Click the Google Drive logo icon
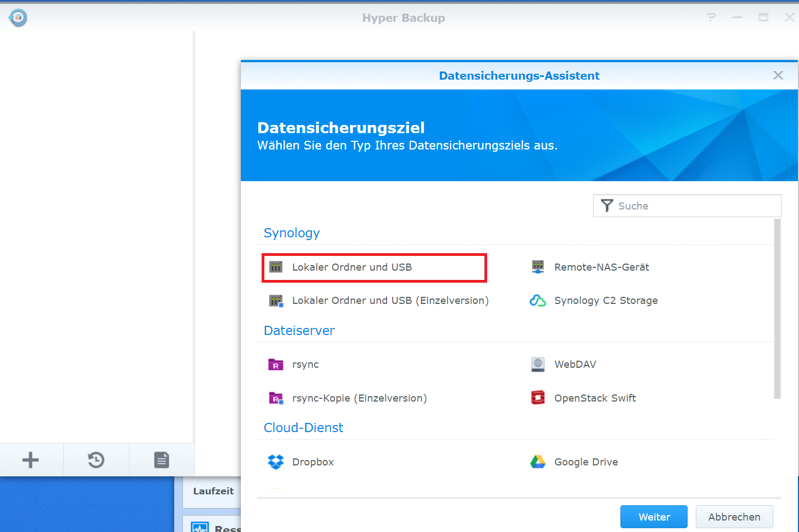799x532 pixels. point(538,462)
